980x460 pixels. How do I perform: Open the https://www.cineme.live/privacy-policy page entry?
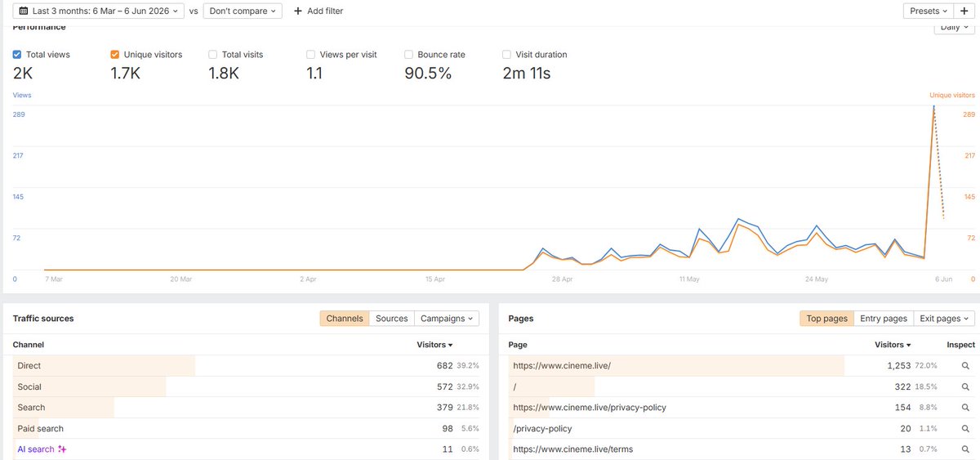pos(590,408)
